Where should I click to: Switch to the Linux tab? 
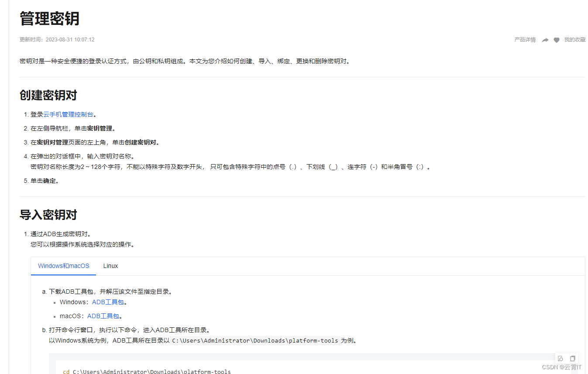click(x=110, y=266)
